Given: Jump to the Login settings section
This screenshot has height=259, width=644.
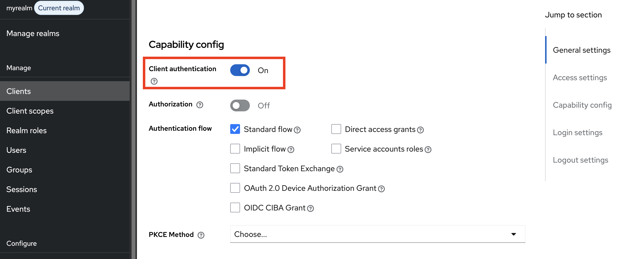Looking at the screenshot, I should [x=577, y=132].
